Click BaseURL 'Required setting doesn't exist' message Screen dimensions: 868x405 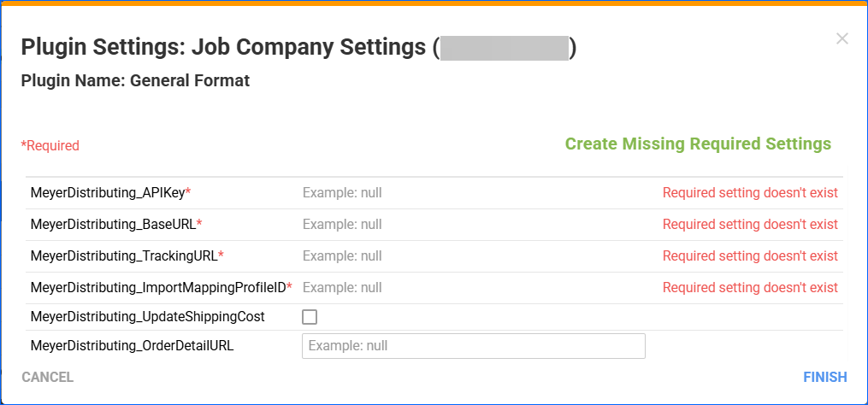click(750, 225)
